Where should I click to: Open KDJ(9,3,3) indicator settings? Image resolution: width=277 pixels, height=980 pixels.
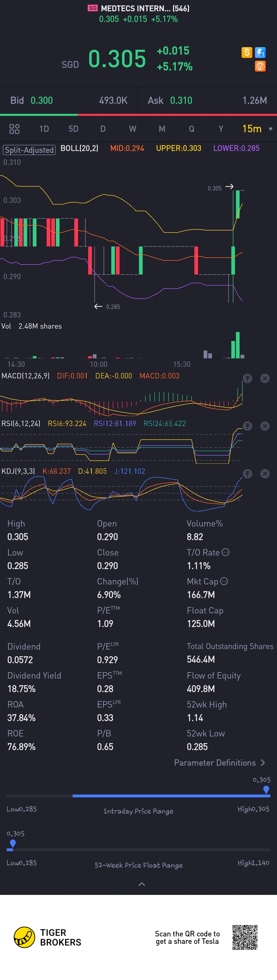18,471
